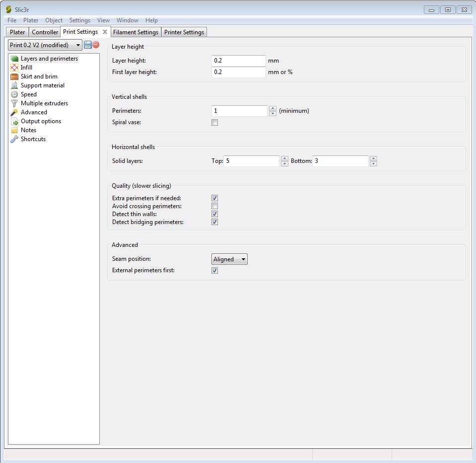Screen dimensions: 476x463
Task: Open Support material settings icon
Action: pos(14,85)
